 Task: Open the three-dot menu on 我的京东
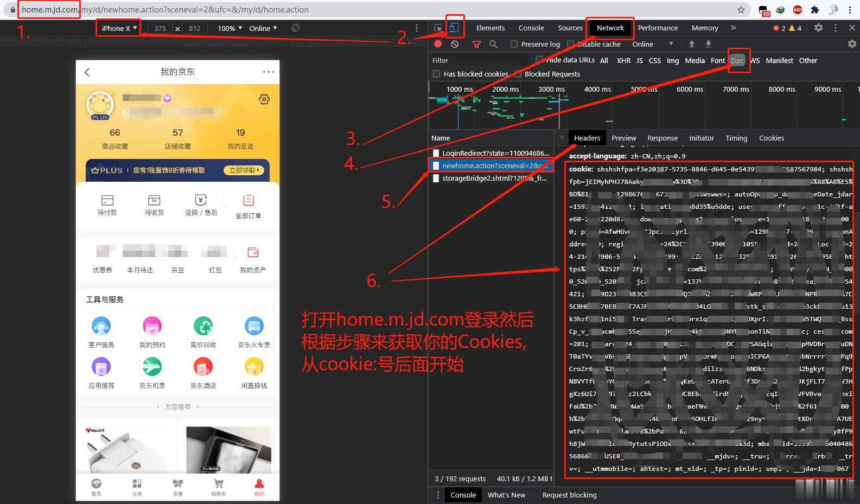(269, 72)
